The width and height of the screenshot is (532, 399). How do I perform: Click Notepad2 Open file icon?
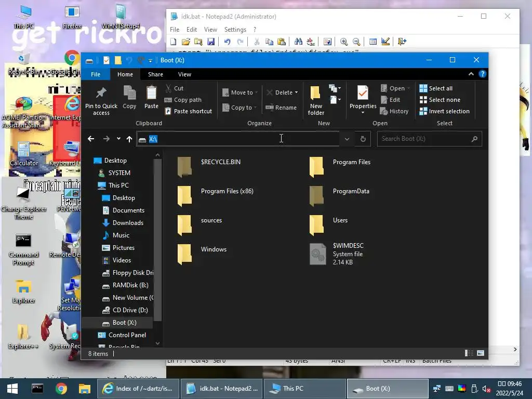[x=185, y=42]
